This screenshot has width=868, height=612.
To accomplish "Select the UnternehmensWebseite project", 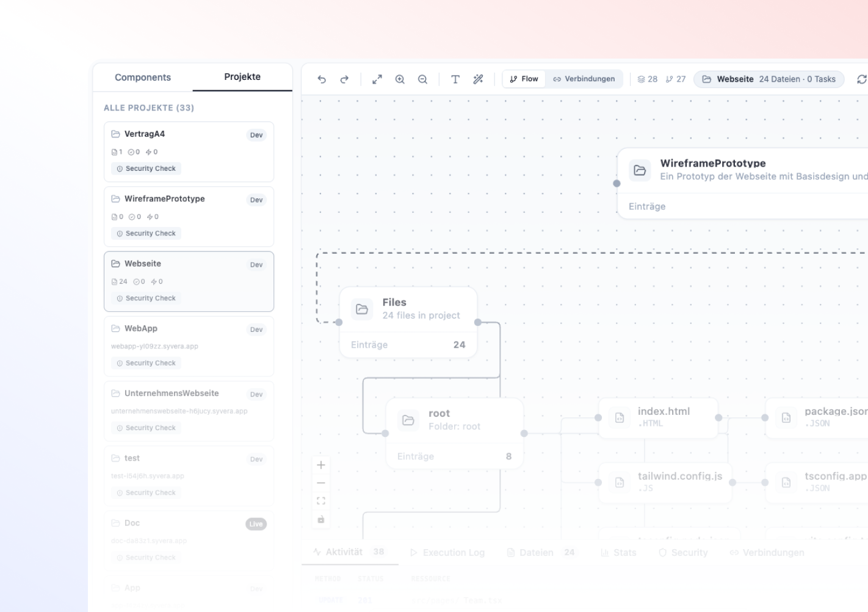I will pos(189,411).
